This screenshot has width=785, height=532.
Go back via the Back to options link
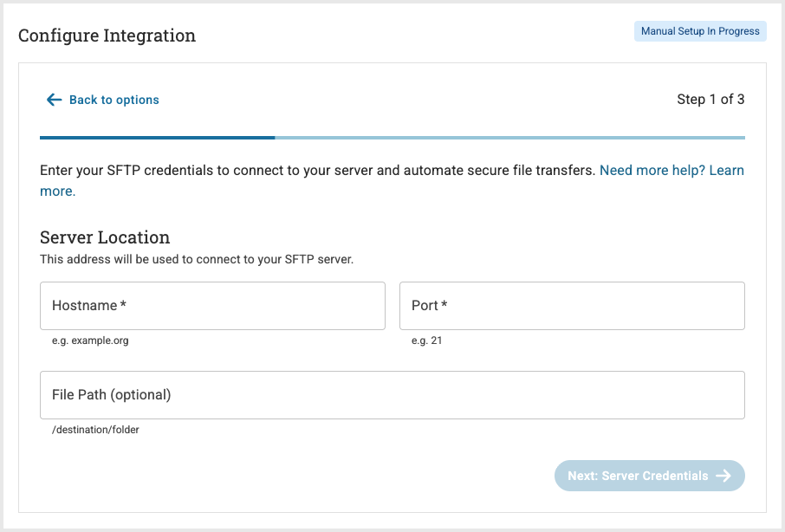[x=114, y=100]
